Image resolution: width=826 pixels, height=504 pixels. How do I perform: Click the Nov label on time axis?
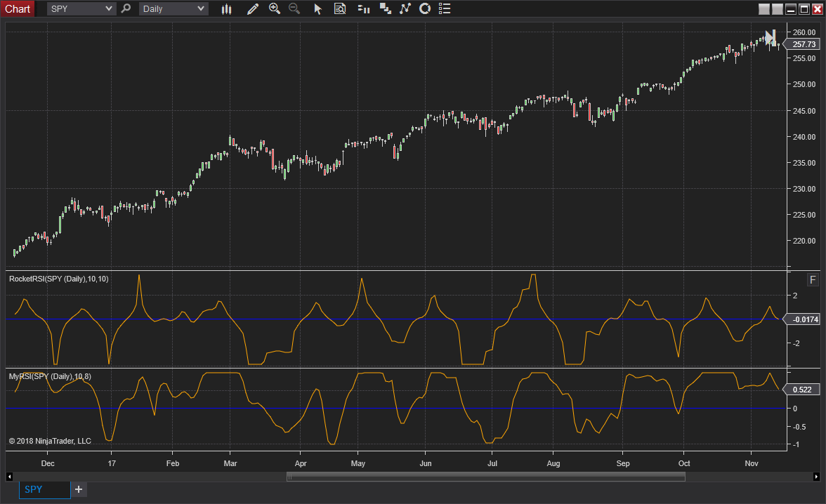point(752,463)
